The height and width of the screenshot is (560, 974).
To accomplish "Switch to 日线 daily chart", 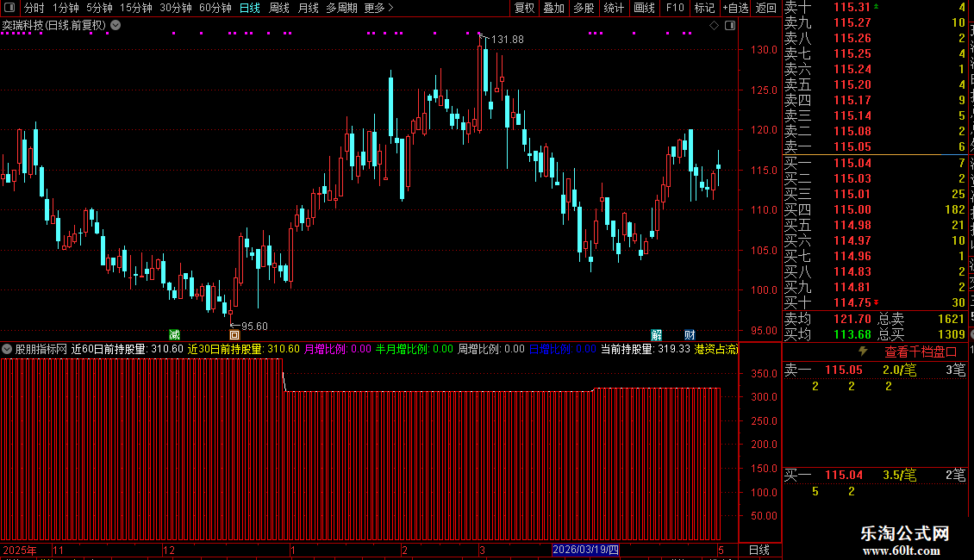I will pos(250,8).
